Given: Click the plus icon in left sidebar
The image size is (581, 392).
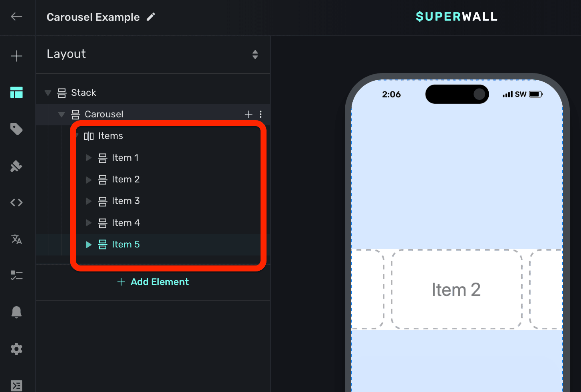Looking at the screenshot, I should tap(16, 56).
